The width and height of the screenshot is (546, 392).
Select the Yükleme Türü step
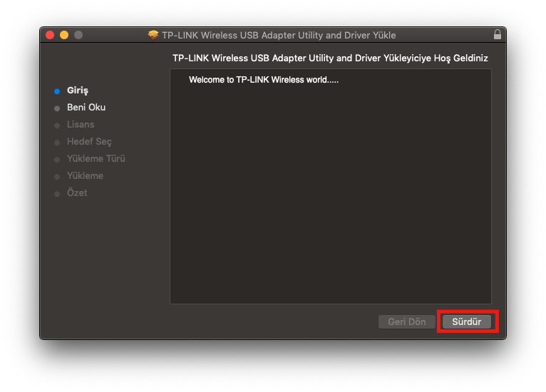pyautogui.click(x=96, y=159)
